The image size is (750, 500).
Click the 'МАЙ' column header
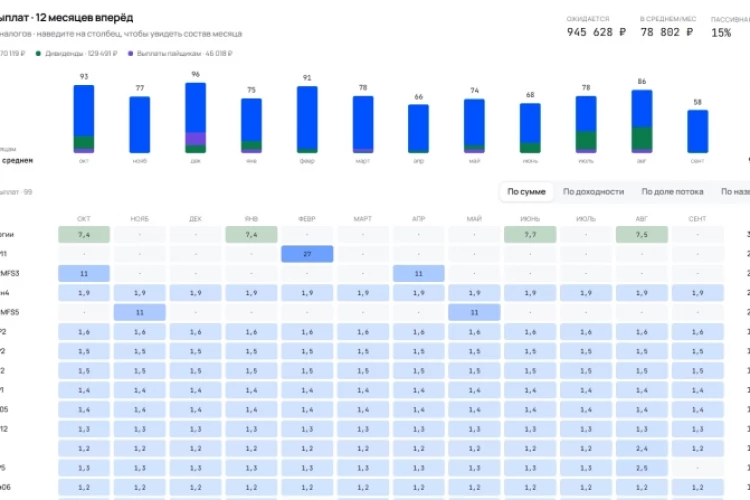coord(474,219)
